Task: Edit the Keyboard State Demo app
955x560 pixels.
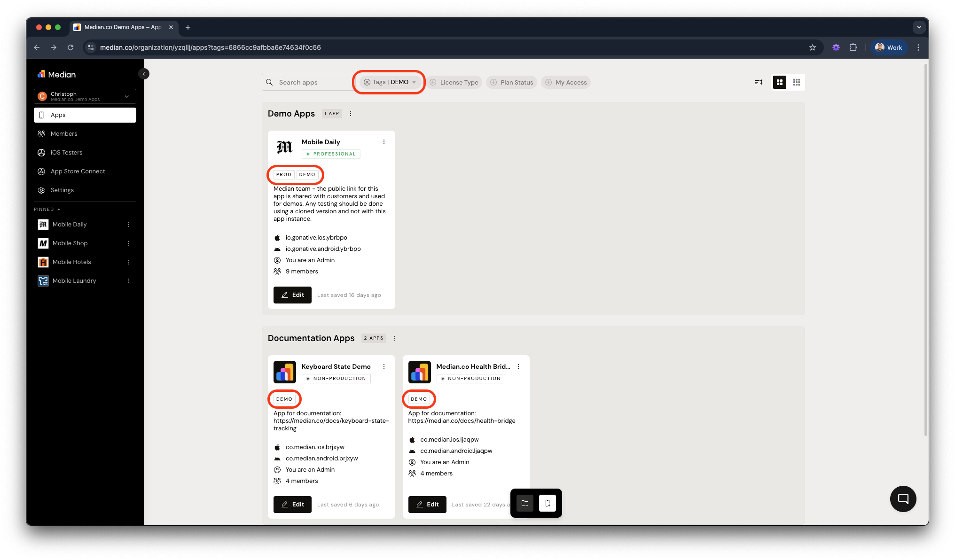Action: tap(292, 505)
